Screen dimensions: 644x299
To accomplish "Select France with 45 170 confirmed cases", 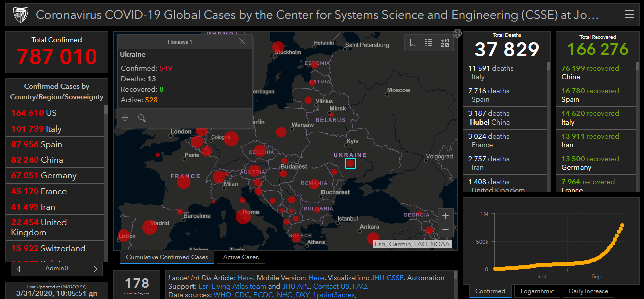I will pos(55,191).
